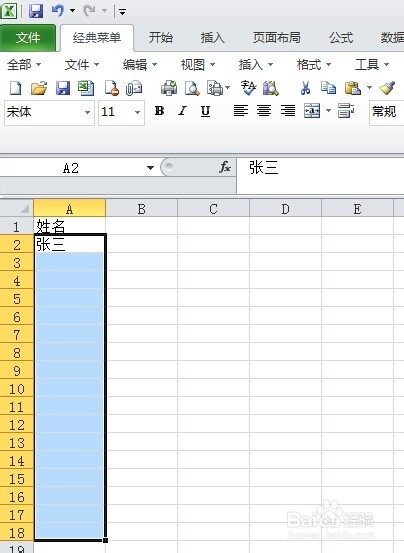
Task: Create a new blank workbook icon
Action: tap(15, 88)
